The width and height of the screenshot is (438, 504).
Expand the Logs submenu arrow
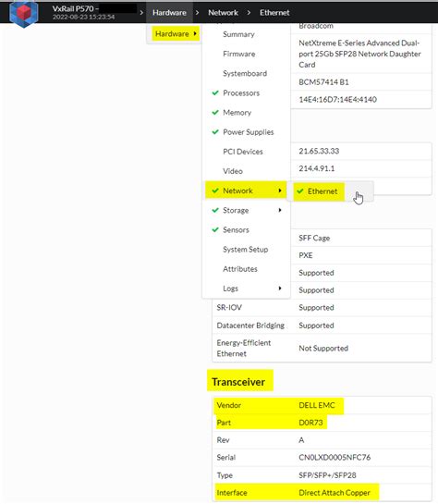pyautogui.click(x=280, y=289)
